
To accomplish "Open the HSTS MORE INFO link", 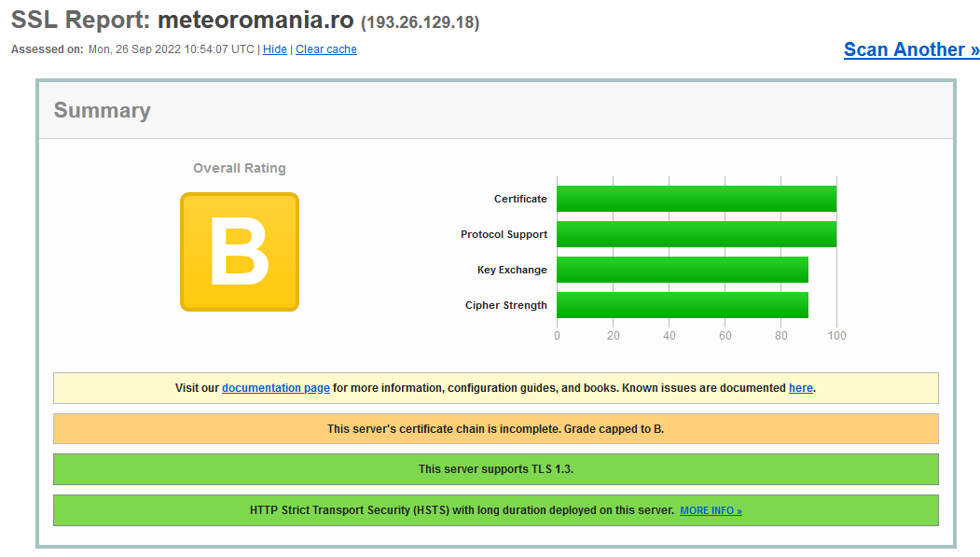I will [x=711, y=510].
